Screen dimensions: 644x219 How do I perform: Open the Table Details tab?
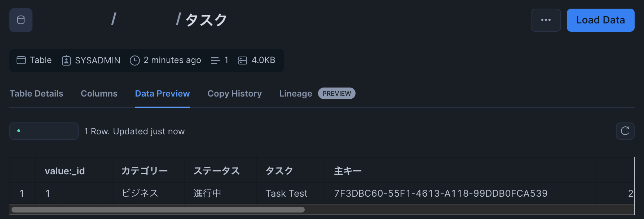pyautogui.click(x=36, y=94)
